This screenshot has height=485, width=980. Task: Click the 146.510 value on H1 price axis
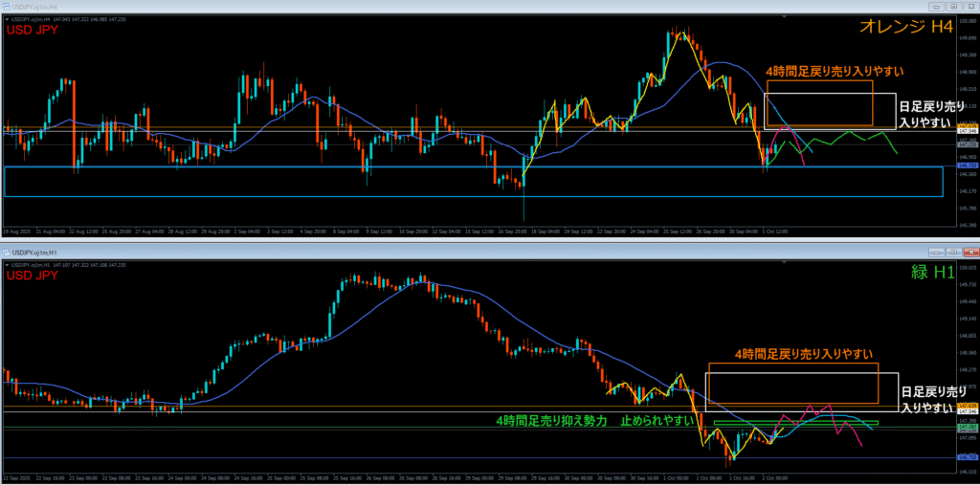coord(967,472)
